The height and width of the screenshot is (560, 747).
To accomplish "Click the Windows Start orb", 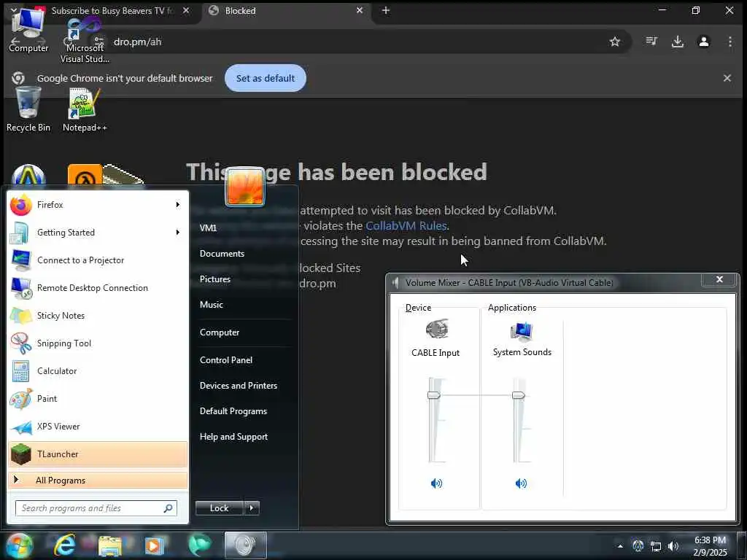I will [19, 545].
